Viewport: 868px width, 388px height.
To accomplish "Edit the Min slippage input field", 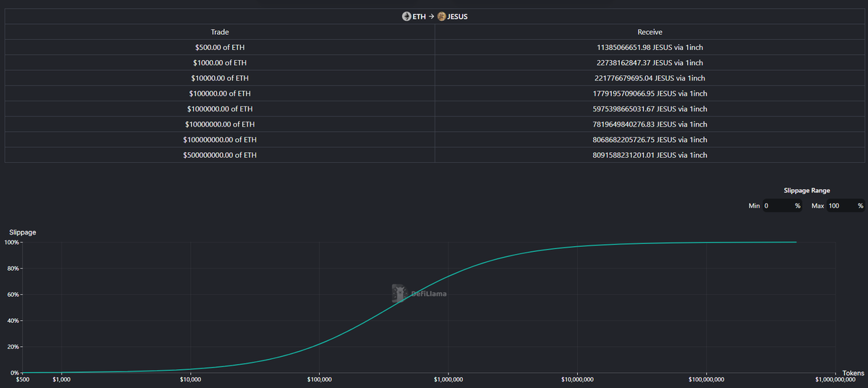I will point(783,206).
